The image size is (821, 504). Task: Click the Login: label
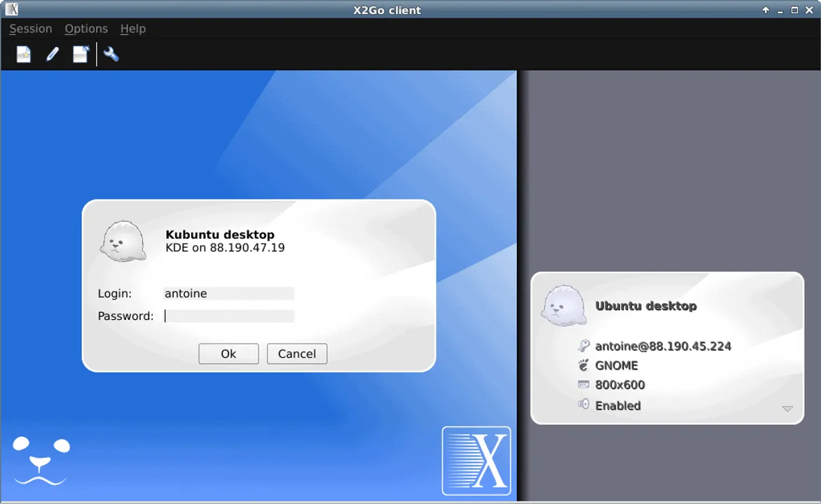click(115, 293)
